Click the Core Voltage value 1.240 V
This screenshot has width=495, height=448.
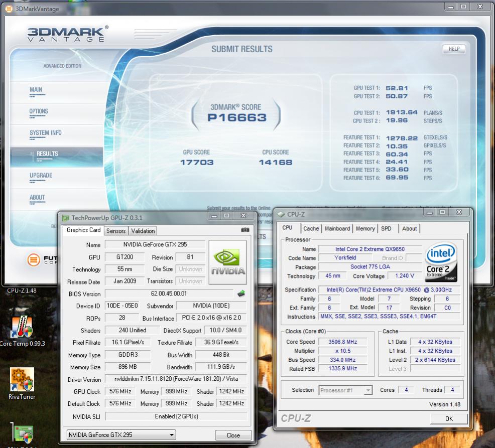pos(405,276)
